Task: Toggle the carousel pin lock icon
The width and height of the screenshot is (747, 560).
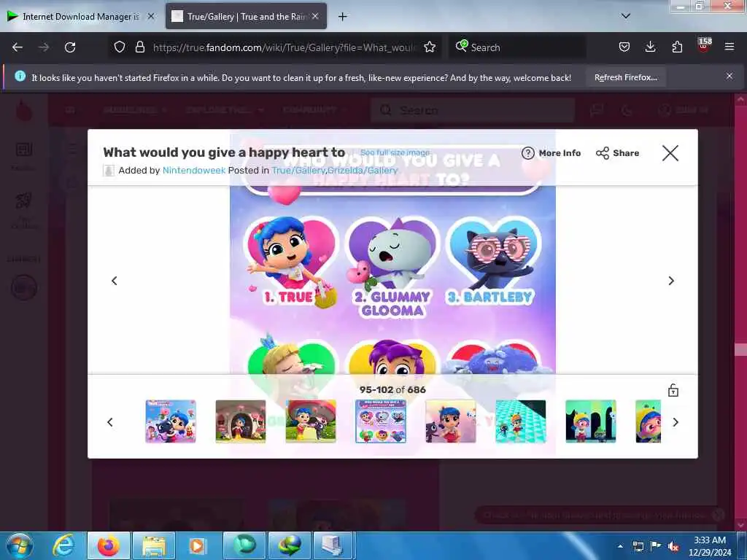Action: pos(673,391)
